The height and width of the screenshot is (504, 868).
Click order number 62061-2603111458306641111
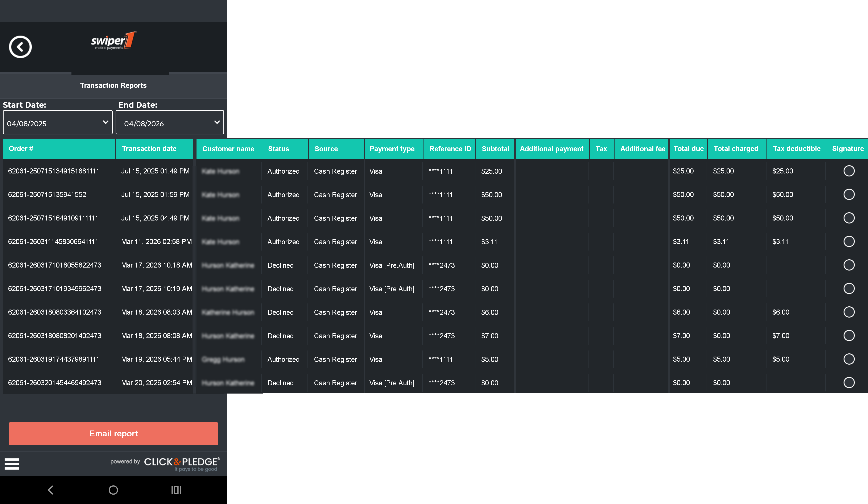tap(53, 241)
